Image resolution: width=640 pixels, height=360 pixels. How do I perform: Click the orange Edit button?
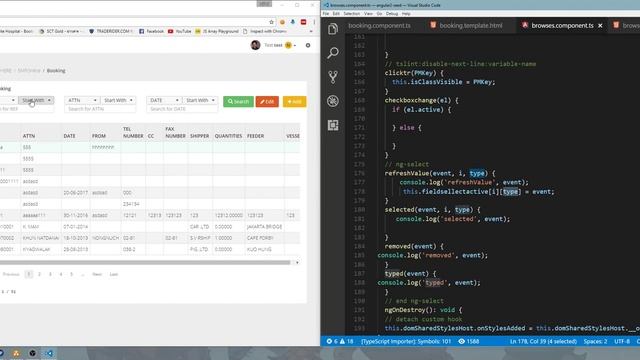267,101
